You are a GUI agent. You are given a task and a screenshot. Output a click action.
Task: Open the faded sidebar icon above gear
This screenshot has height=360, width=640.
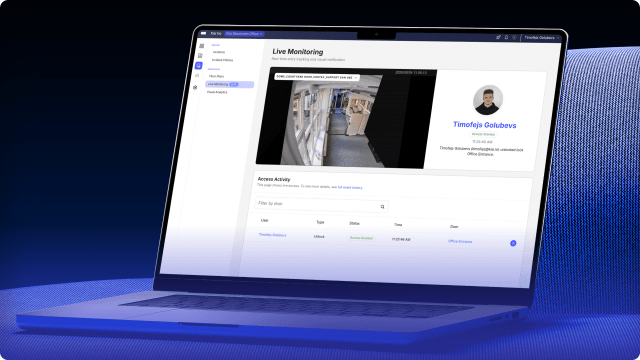(197, 76)
